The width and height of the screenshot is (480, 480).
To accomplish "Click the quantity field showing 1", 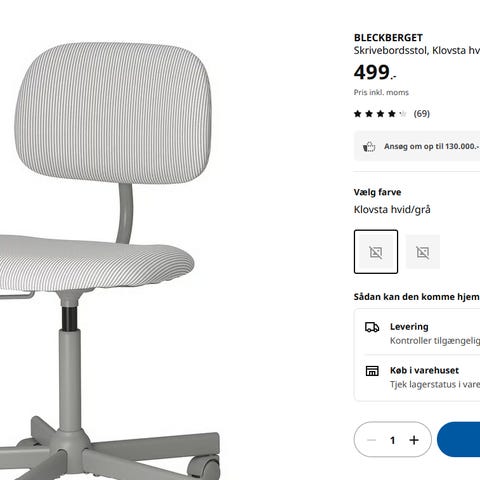I will point(393,440).
